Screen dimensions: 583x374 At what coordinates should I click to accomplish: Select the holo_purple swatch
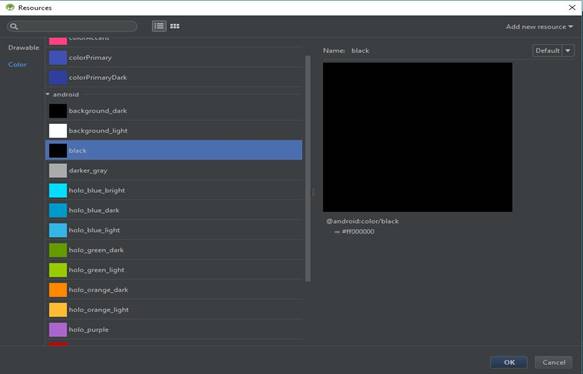pyautogui.click(x=58, y=330)
